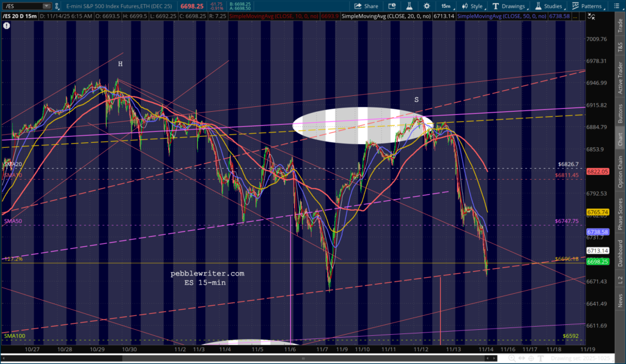626x364 pixels.
Task: Open the Option Chain sidebar tab
Action: tap(620, 172)
